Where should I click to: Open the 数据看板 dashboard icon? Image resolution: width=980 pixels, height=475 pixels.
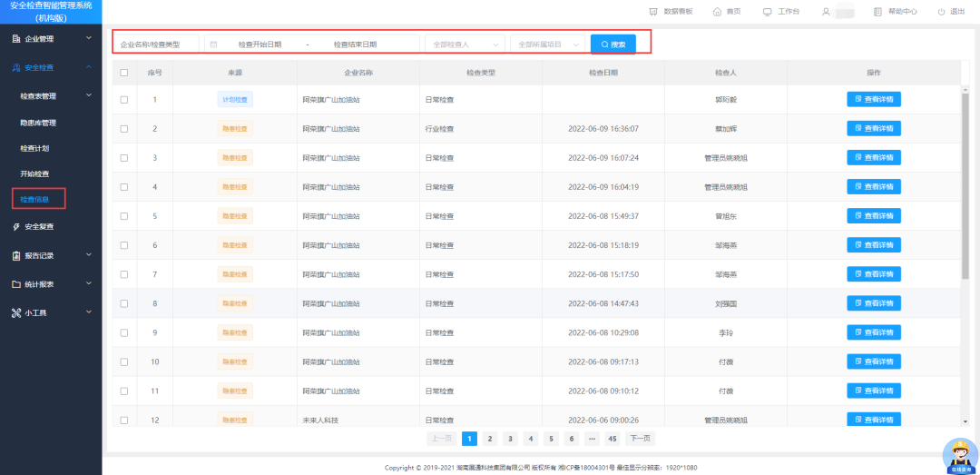click(653, 12)
